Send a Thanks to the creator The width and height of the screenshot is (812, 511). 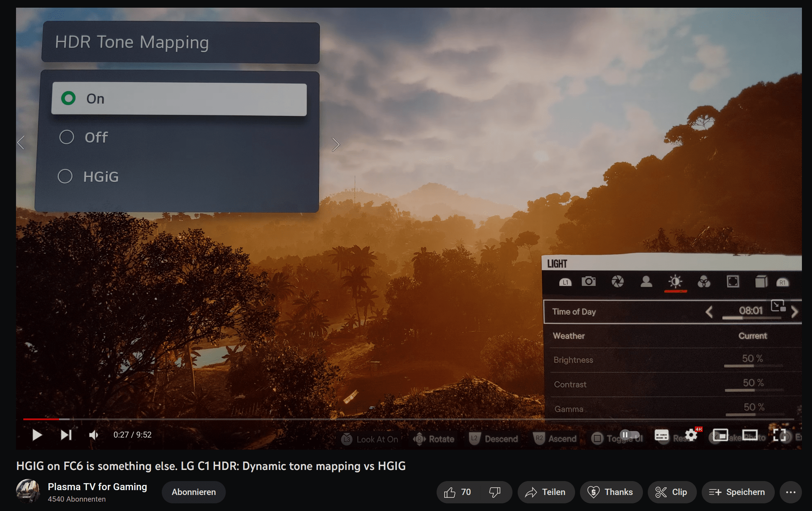pyautogui.click(x=611, y=492)
